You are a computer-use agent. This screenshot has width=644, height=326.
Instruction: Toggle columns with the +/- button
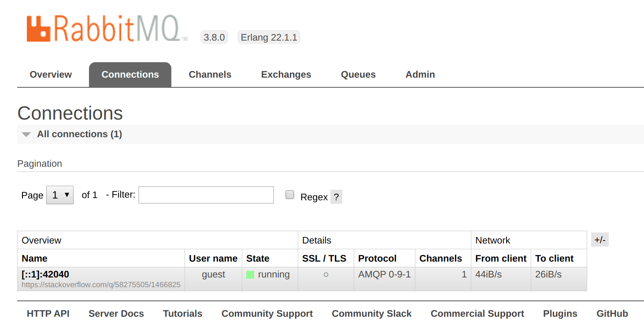coord(600,240)
